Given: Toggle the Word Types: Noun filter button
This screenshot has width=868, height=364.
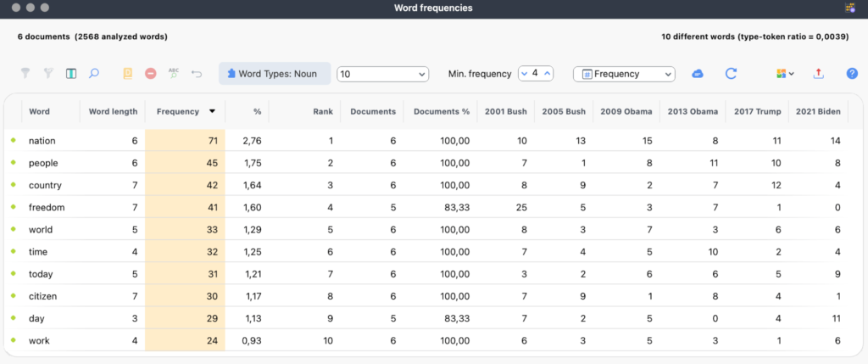Looking at the screenshot, I should [275, 74].
